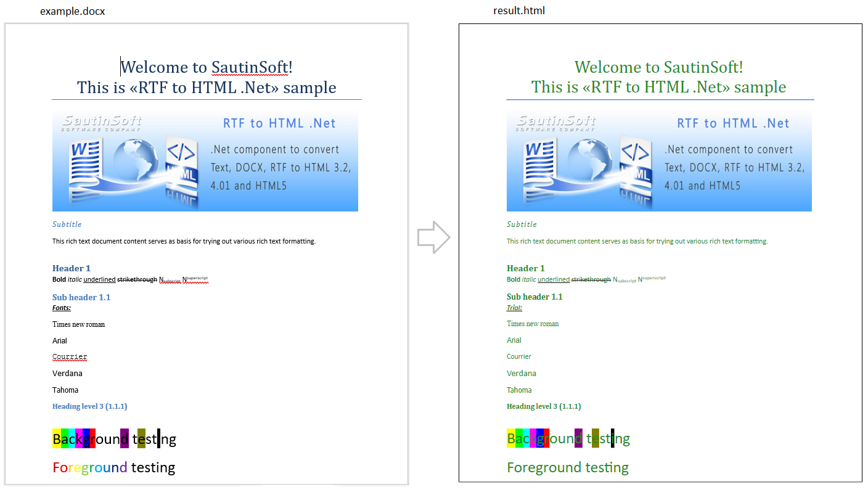
Task: Click yellow-highlighted 'B' of Background testing in example.docx
Action: click(x=57, y=438)
